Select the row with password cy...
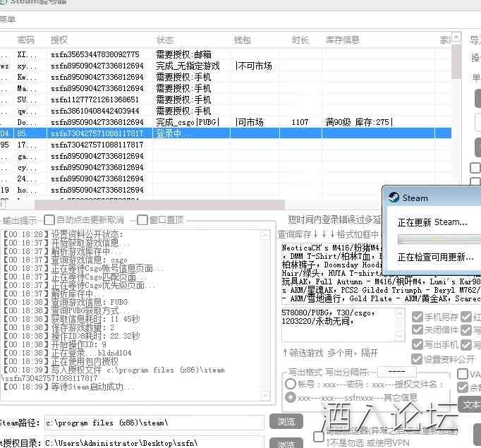This screenshot has height=448, width=481. pos(226,167)
